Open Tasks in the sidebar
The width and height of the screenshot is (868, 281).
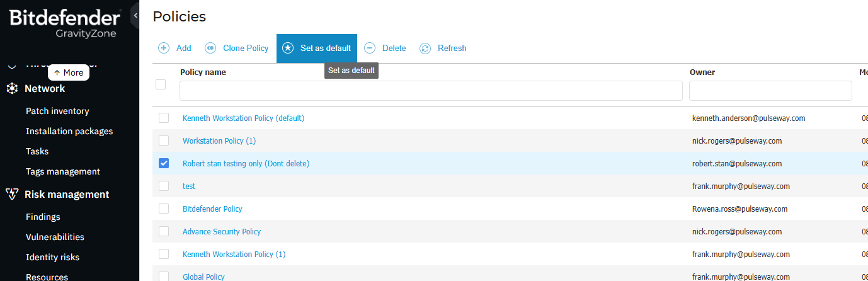click(37, 151)
